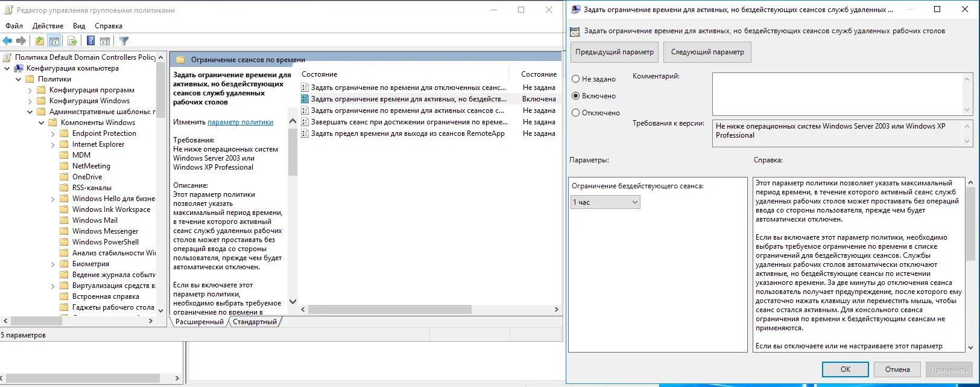Click folder icon next to OneDrive
Screen dimensions: 980x387
[65, 177]
